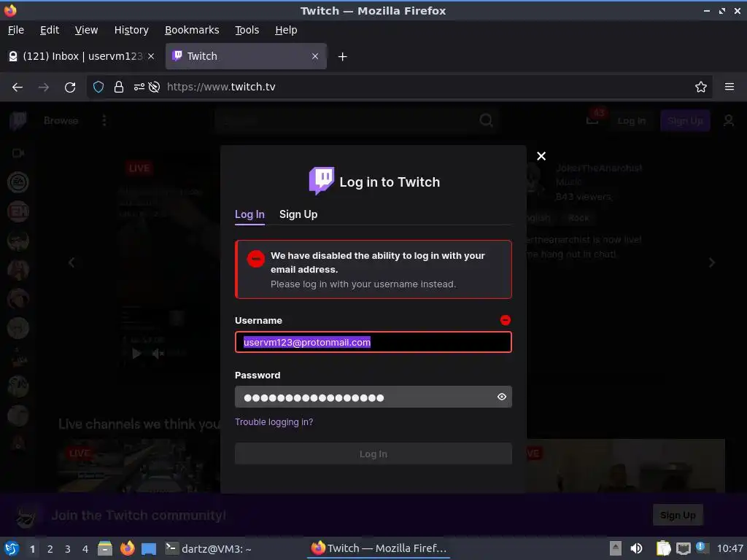Click the Username input field
The width and height of the screenshot is (747, 560).
pyautogui.click(x=373, y=343)
